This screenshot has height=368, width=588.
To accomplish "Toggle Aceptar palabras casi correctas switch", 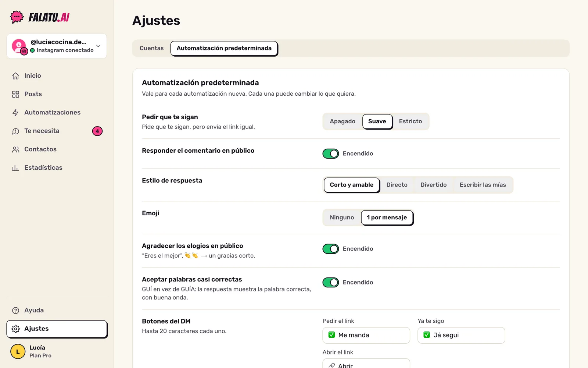I will click(x=331, y=282).
